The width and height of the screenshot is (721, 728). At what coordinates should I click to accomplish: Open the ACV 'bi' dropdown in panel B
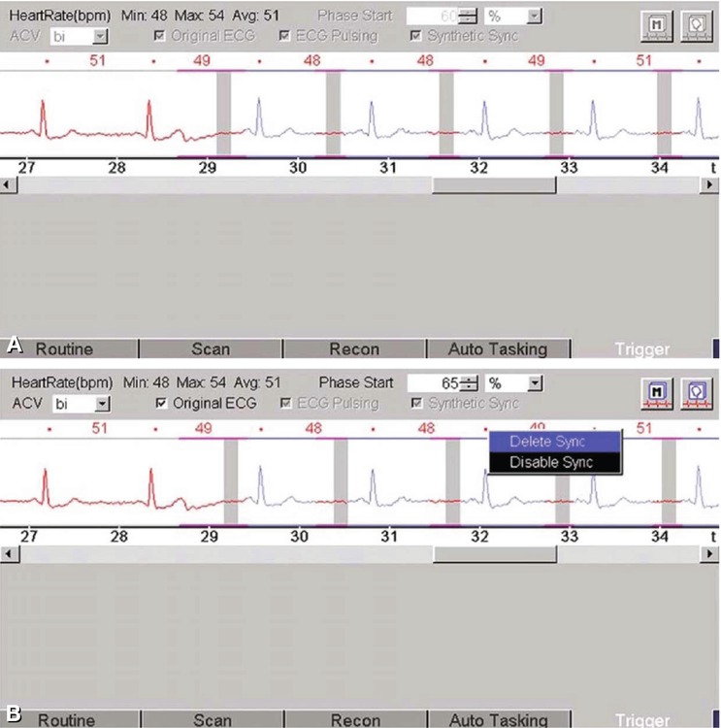[99, 403]
